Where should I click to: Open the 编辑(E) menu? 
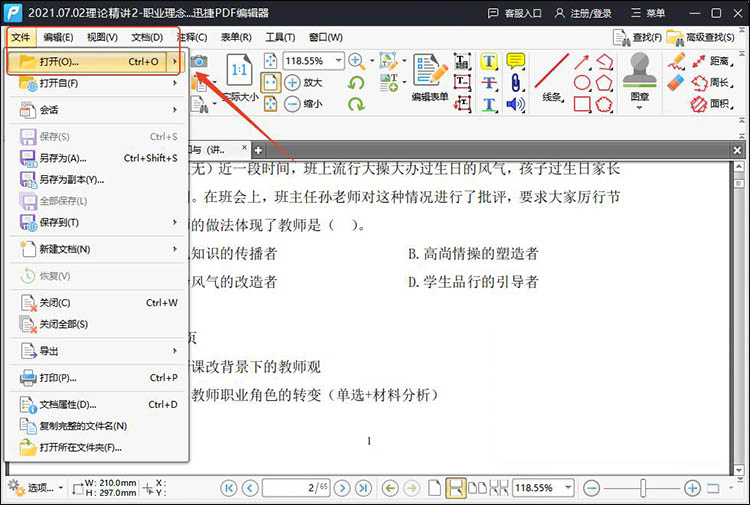(58, 37)
